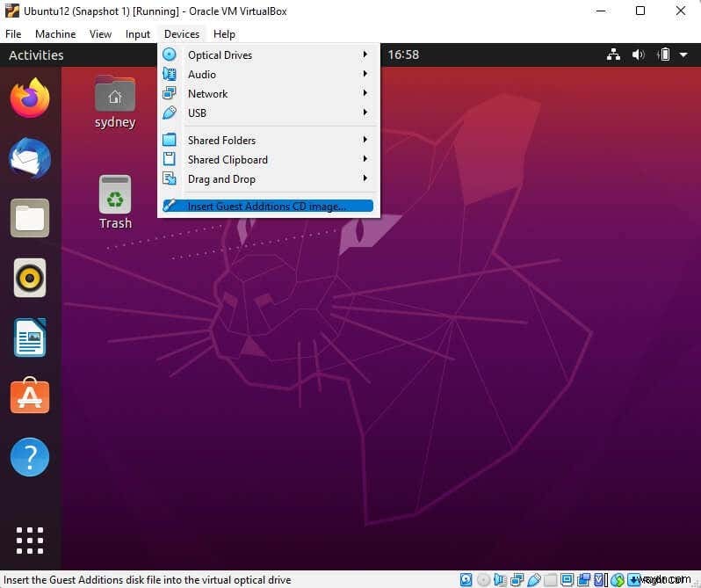Open LibreOffice Writer from the dock
This screenshot has width=701, height=588.
tap(30, 338)
